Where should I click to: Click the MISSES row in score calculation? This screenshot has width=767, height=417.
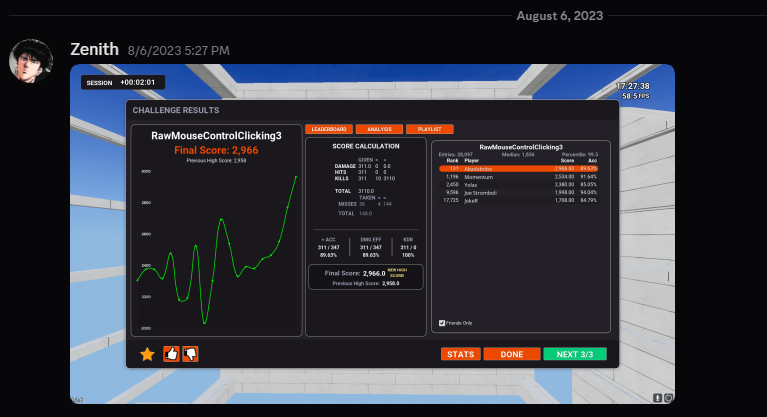click(364, 204)
